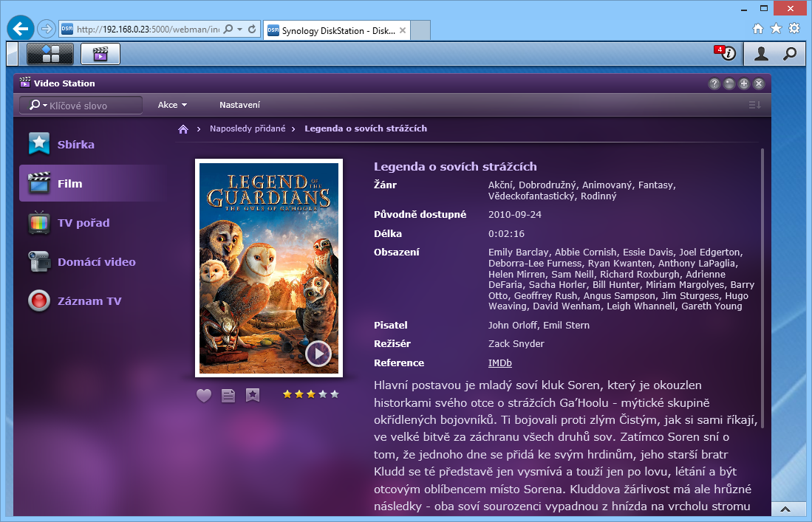The height and width of the screenshot is (522, 812).
Task: Go to Naposledy přidané breadcrumb
Action: 248,128
